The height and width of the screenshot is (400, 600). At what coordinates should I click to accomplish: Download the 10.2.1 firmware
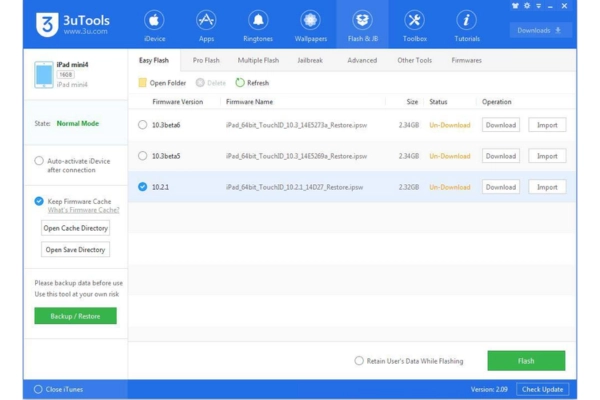click(500, 187)
